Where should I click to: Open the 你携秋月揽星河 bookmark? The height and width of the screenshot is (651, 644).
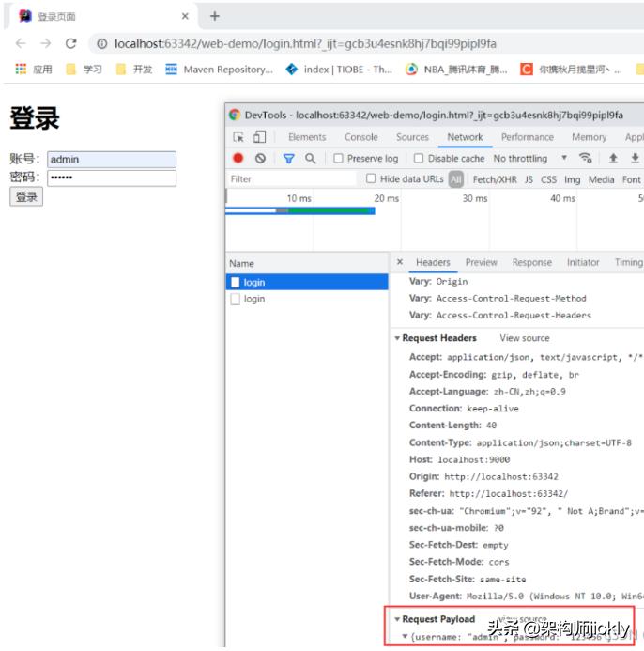click(572, 69)
